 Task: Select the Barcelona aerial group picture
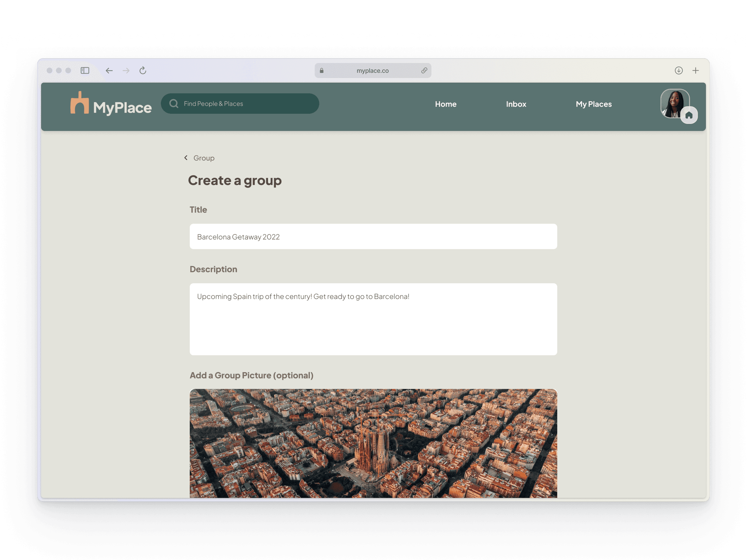click(373, 443)
